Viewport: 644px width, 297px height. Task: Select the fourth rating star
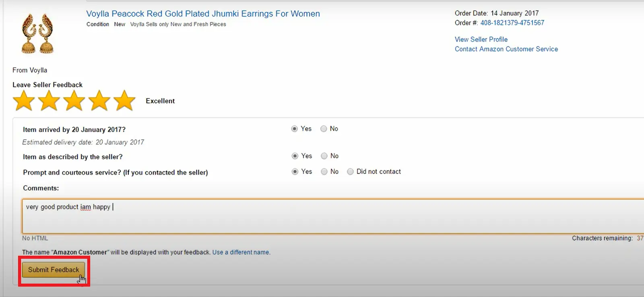pyautogui.click(x=99, y=100)
